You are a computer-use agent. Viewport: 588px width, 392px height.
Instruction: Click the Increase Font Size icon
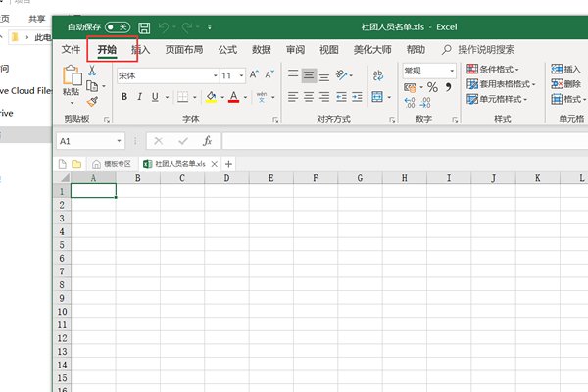tap(254, 74)
